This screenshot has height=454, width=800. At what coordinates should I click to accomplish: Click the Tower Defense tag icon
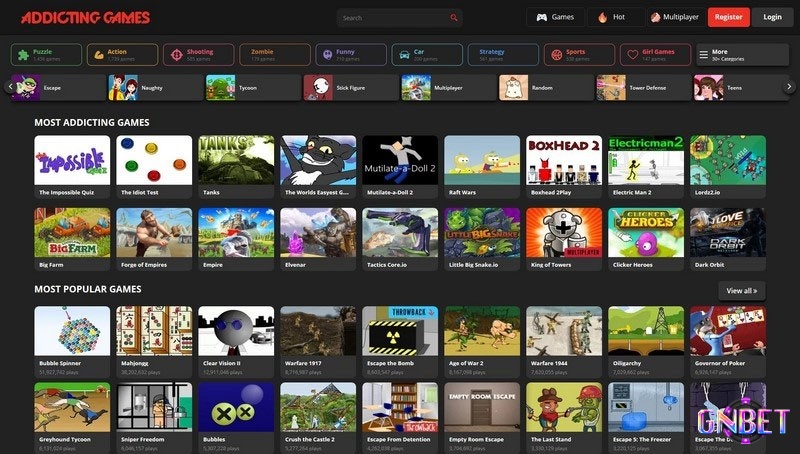coord(611,88)
